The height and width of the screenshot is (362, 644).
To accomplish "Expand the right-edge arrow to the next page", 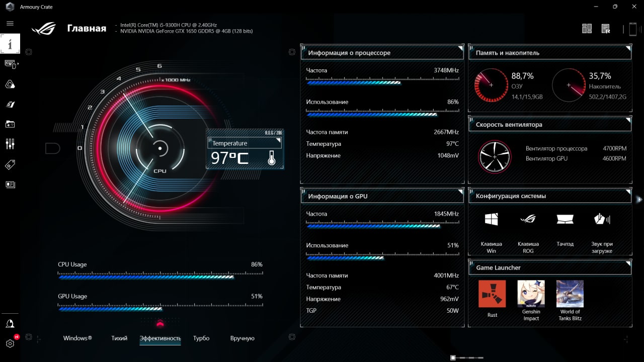I will pos(639,200).
